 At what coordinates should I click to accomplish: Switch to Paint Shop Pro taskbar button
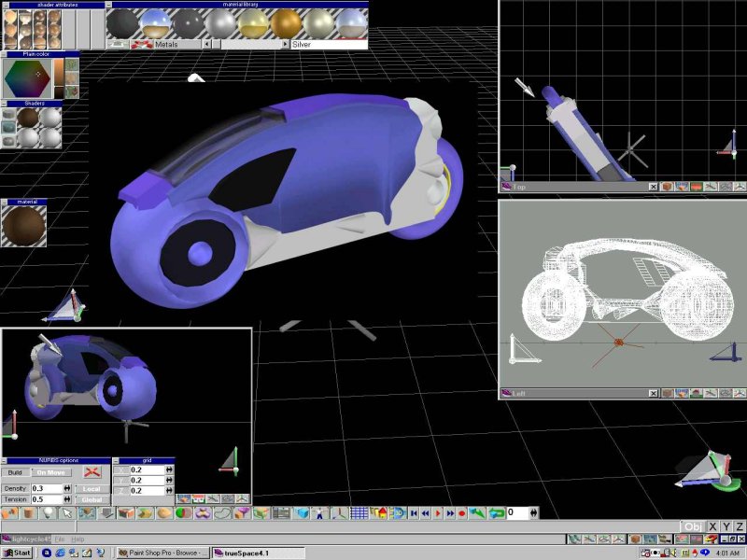(x=162, y=553)
